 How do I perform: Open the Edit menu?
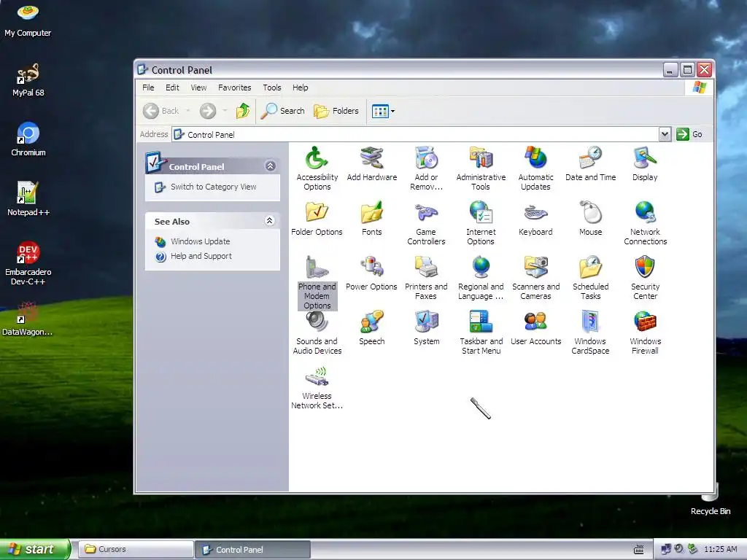(x=172, y=87)
